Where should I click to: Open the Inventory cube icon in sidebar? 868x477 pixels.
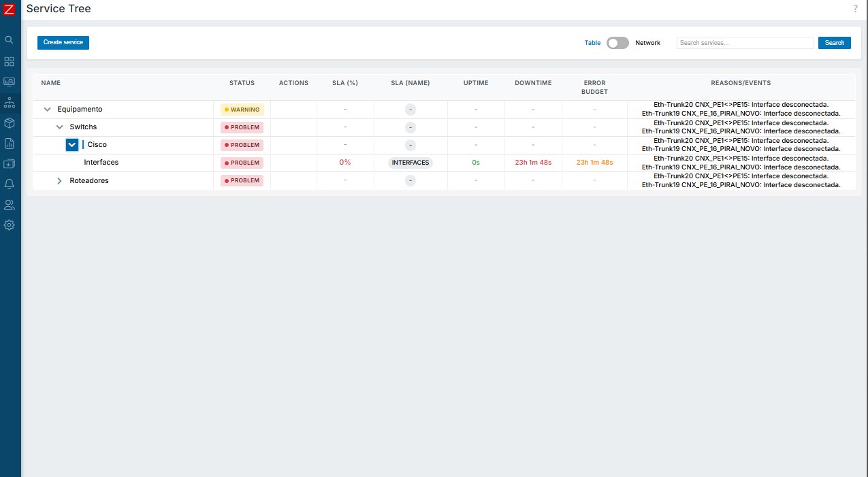click(x=9, y=122)
